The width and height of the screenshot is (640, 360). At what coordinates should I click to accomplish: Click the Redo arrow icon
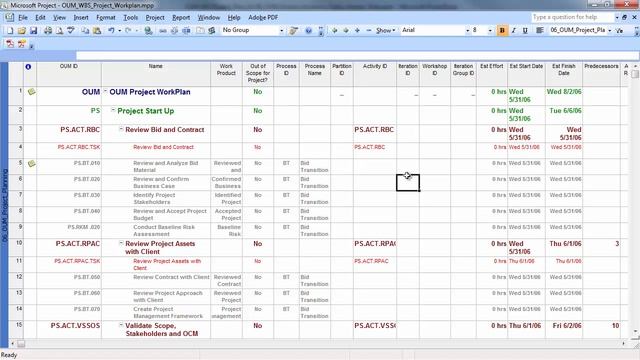click(x=128, y=31)
